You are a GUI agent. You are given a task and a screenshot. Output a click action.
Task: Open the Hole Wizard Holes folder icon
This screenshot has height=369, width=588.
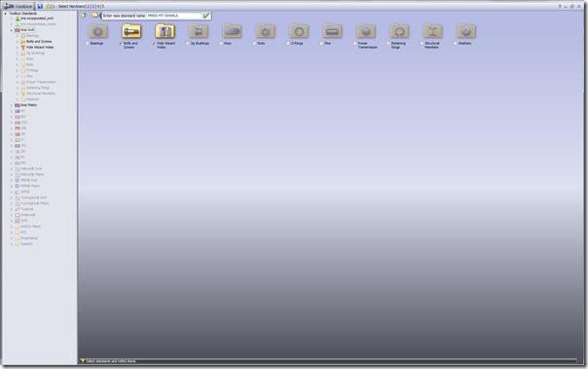point(165,31)
